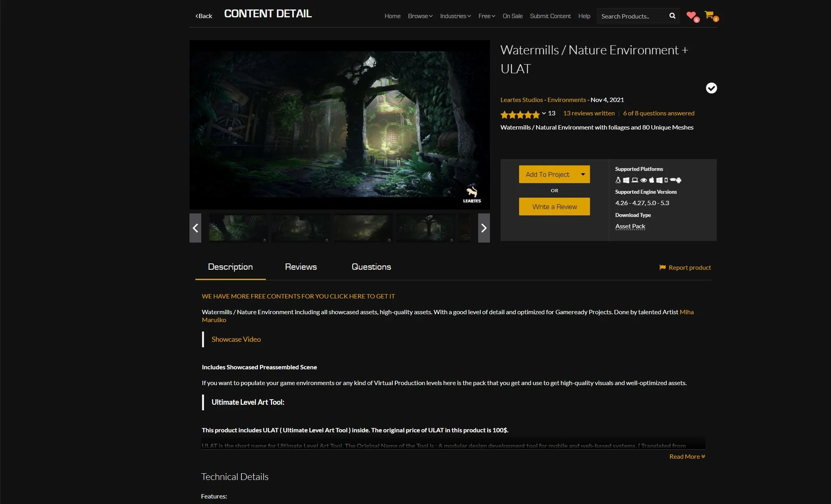
Task: Click the eye-shaped platform icon
Action: click(644, 180)
